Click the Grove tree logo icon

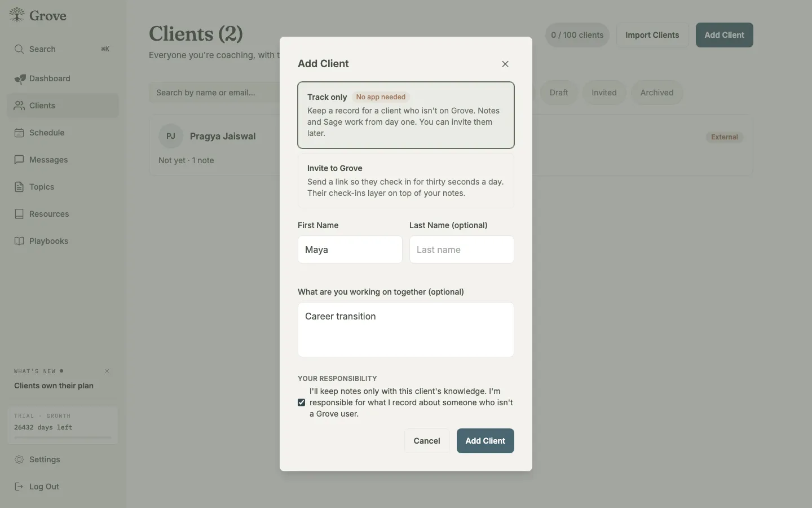coord(17,15)
